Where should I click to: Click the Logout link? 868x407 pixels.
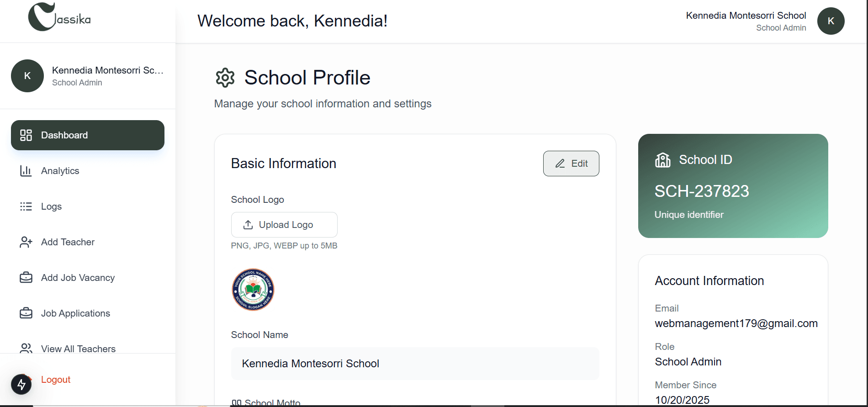pos(55,379)
